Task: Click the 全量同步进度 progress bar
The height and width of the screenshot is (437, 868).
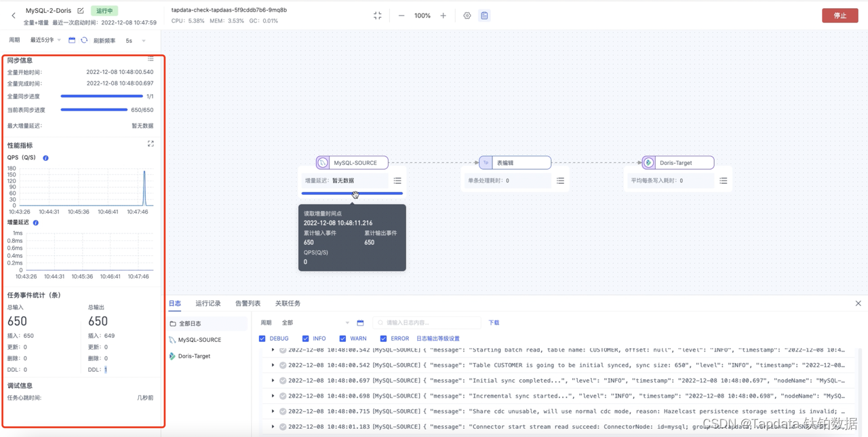Action: click(x=102, y=96)
